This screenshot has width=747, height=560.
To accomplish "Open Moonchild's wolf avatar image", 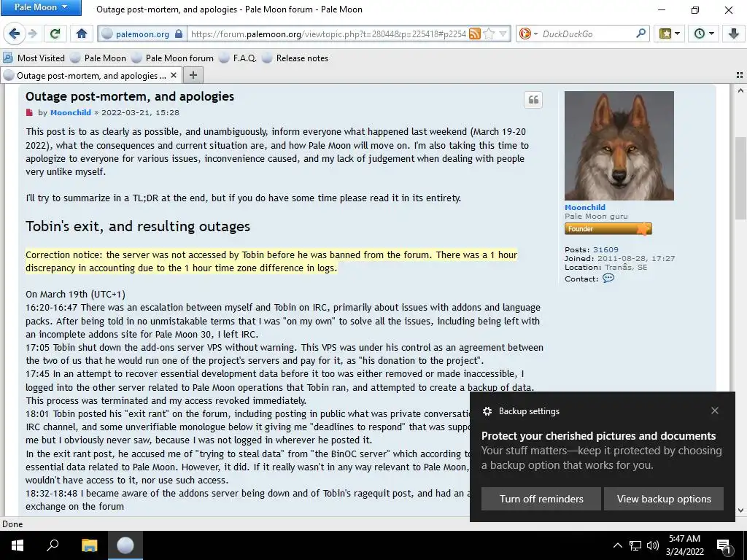I will 619,146.
